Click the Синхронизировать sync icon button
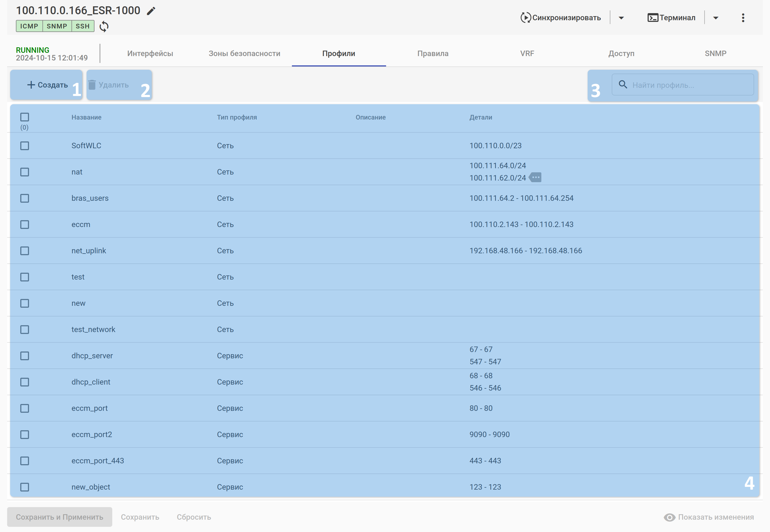This screenshot has width=770, height=532. 525,18
